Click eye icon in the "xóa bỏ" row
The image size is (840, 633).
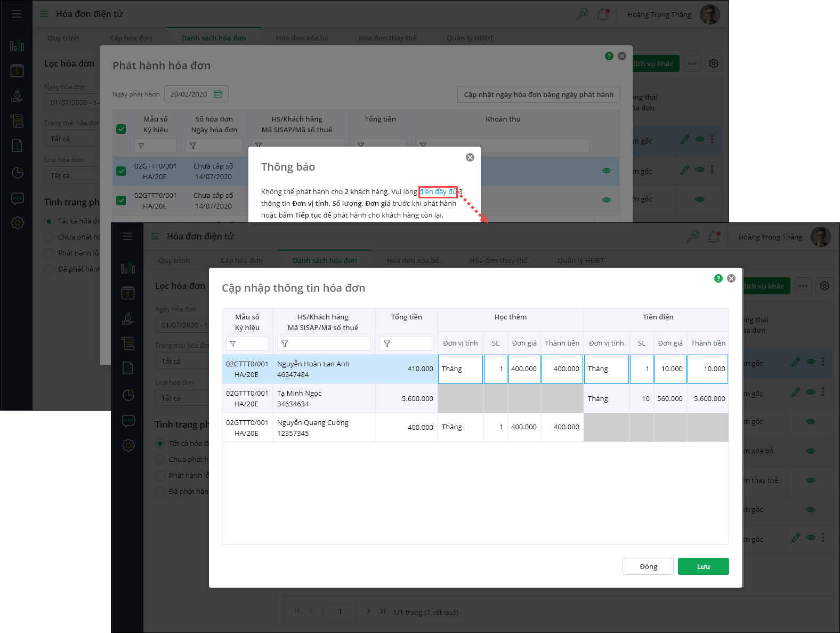[811, 451]
